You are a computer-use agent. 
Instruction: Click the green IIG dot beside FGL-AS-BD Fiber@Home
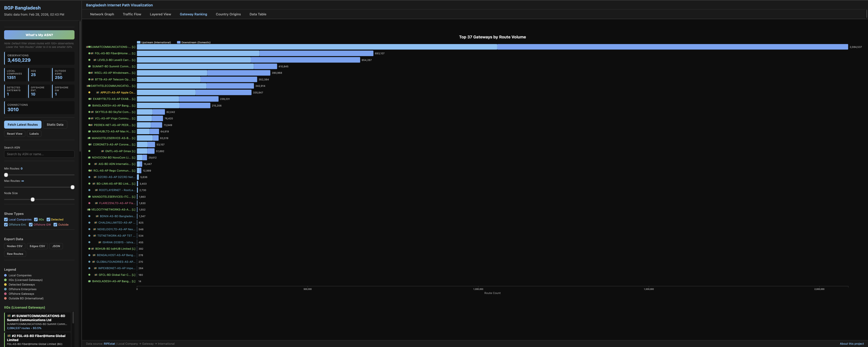point(89,53)
